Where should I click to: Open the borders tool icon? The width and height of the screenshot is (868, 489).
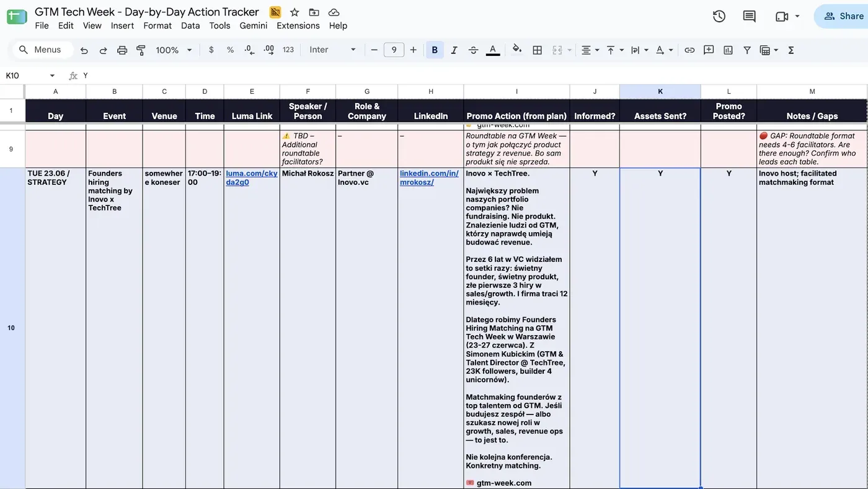tap(538, 50)
